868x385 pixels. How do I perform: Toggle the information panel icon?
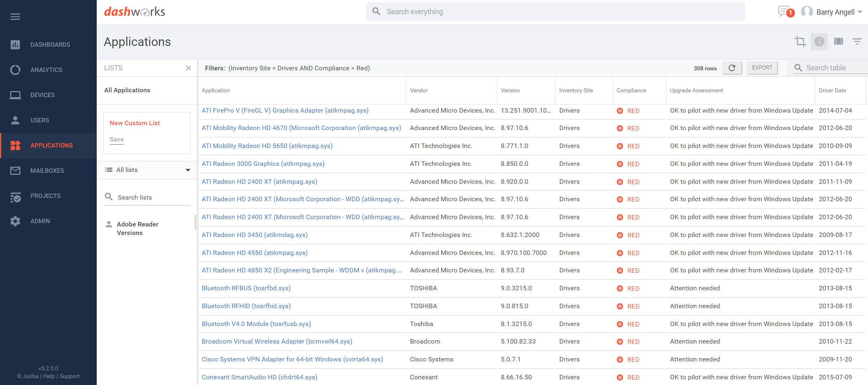[x=819, y=41]
